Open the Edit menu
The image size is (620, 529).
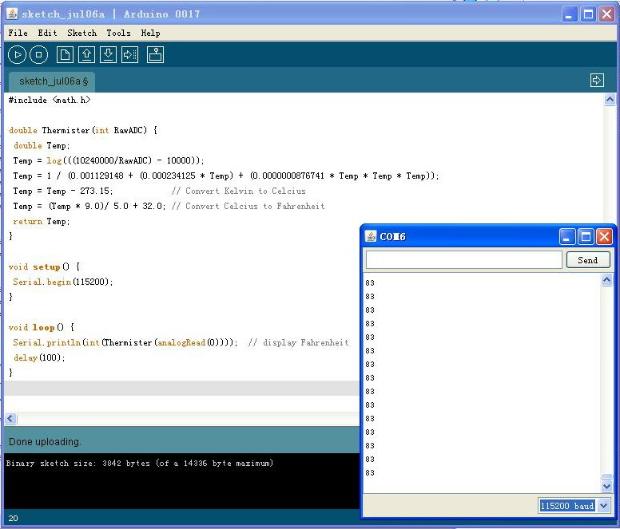[x=47, y=33]
